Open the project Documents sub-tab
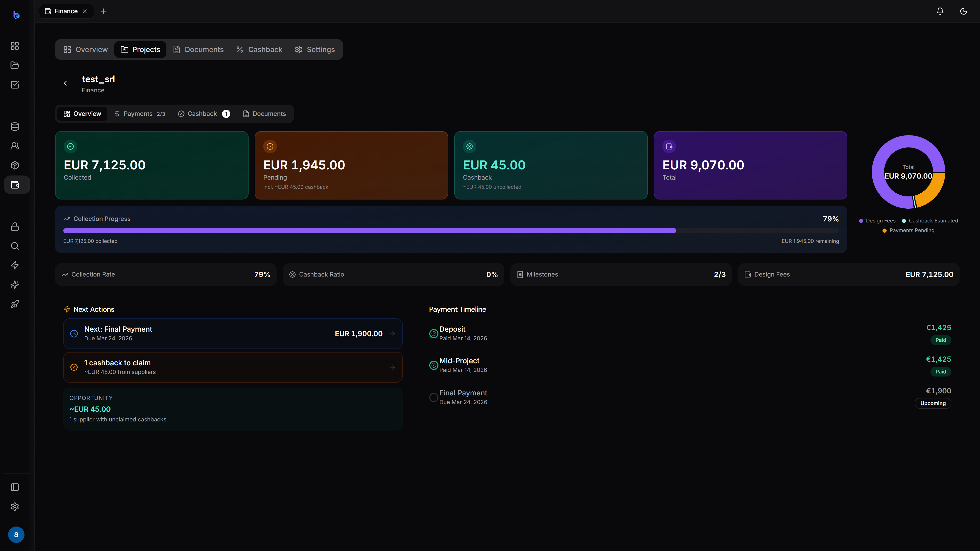This screenshot has width=980, height=551. (264, 114)
